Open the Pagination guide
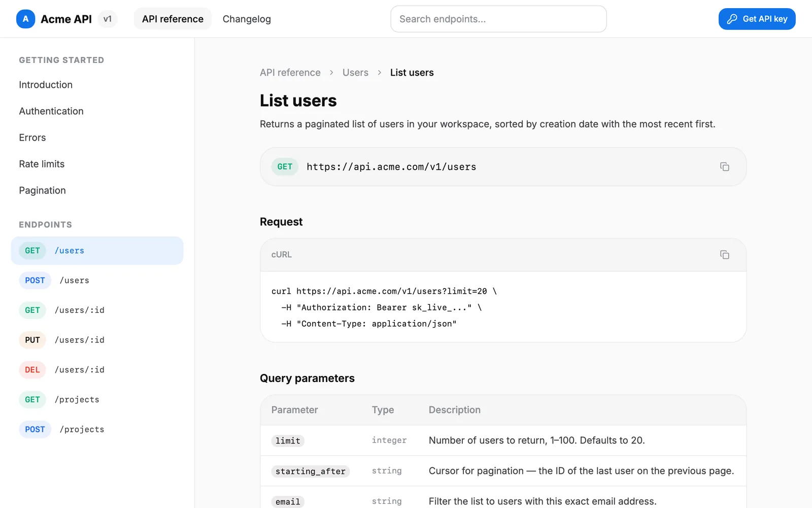Viewport: 812px width, 508px height. [x=42, y=190]
